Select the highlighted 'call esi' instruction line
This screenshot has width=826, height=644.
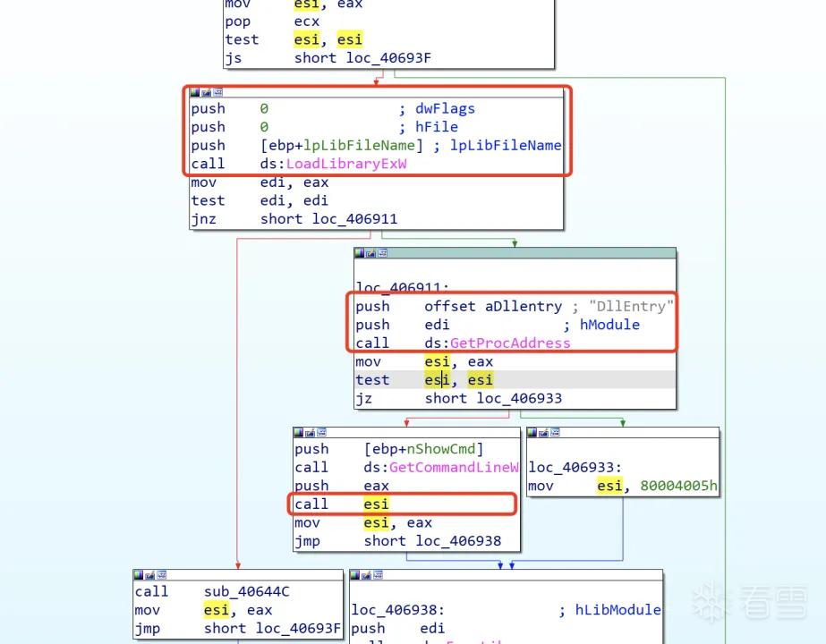pyautogui.click(x=402, y=504)
